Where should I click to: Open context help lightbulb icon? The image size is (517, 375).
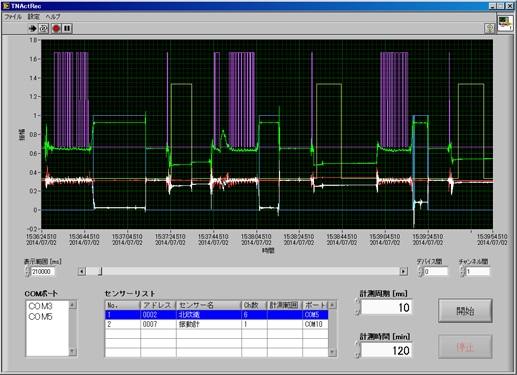coord(489,28)
